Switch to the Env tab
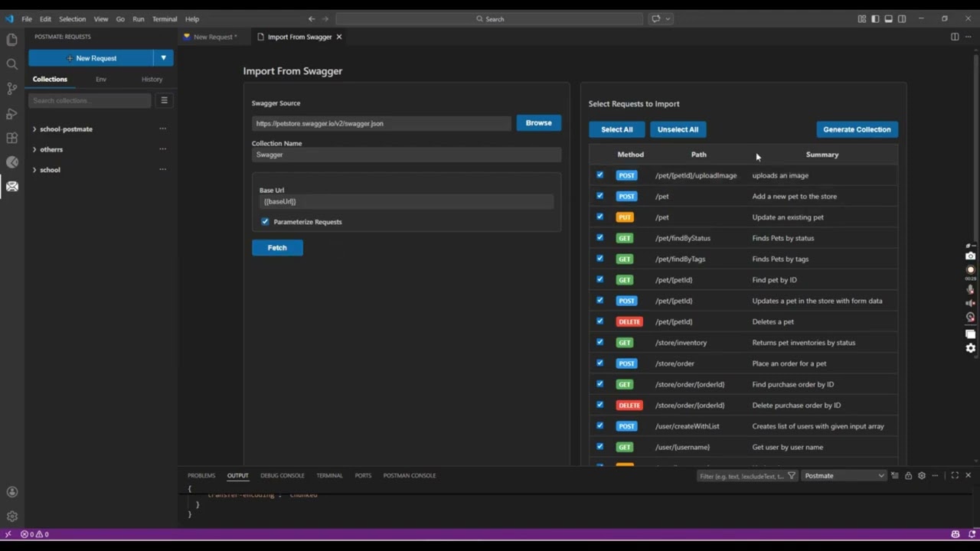980x551 pixels. click(101, 79)
